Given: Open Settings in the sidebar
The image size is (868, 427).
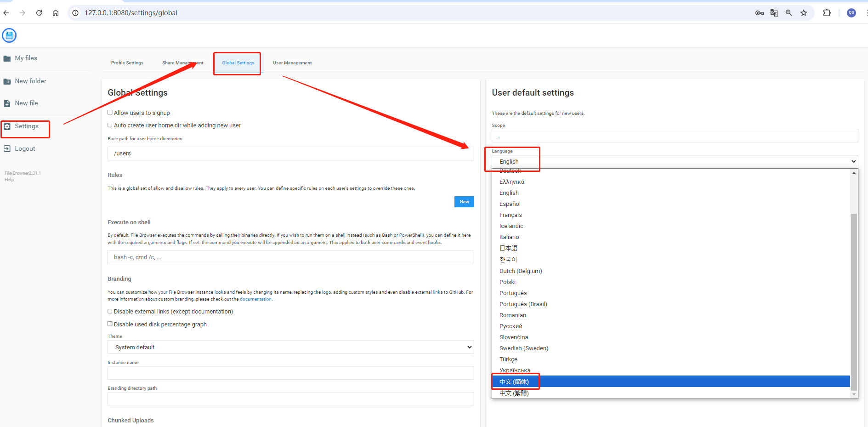Looking at the screenshot, I should (x=26, y=126).
